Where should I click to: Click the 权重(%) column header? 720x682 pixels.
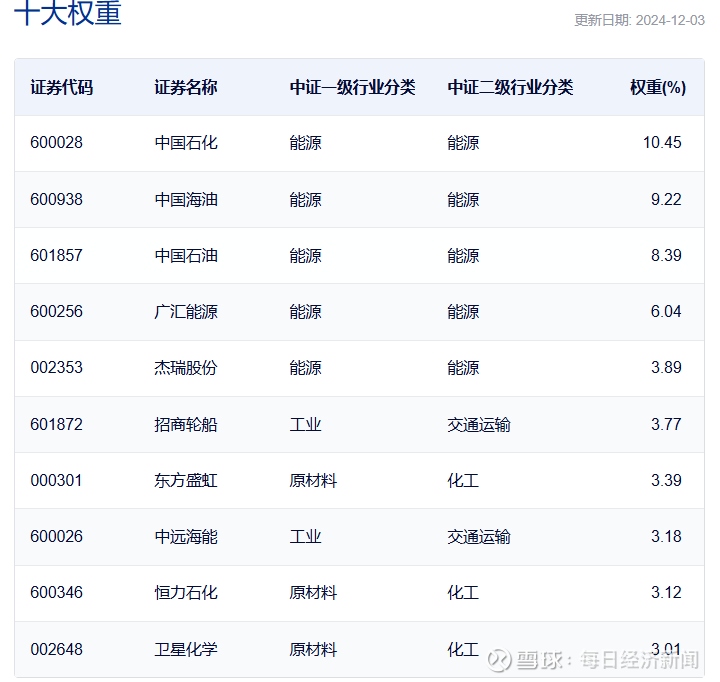pos(658,87)
